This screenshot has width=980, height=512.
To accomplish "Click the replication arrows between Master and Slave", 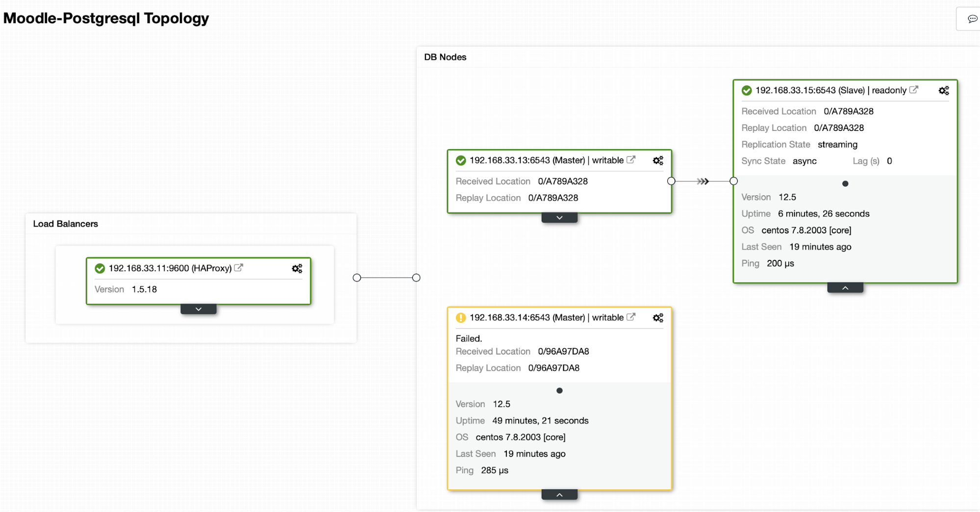I will 703,181.
